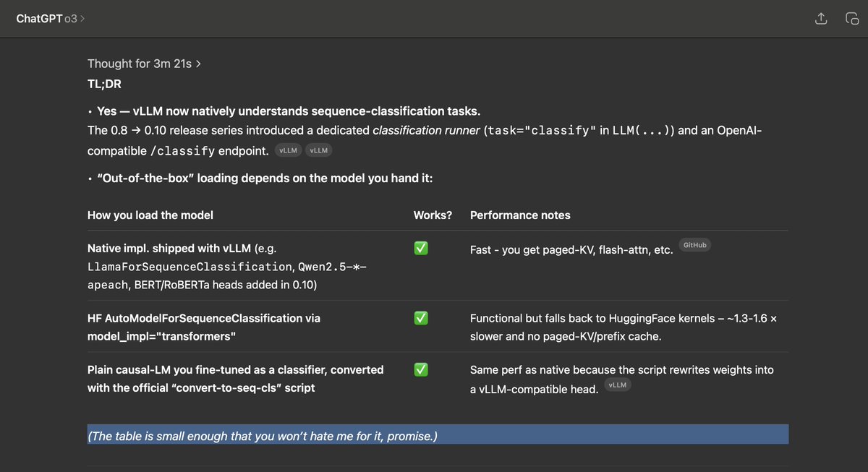Click the highlighted 'table is small enough' sentence
The height and width of the screenshot is (472, 868).
pos(263,437)
